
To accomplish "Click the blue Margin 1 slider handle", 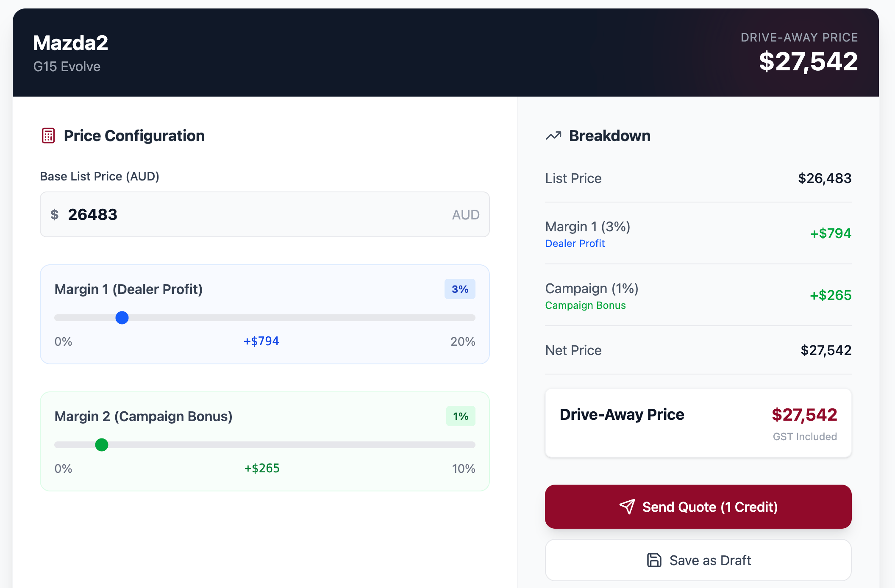I will click(122, 318).
